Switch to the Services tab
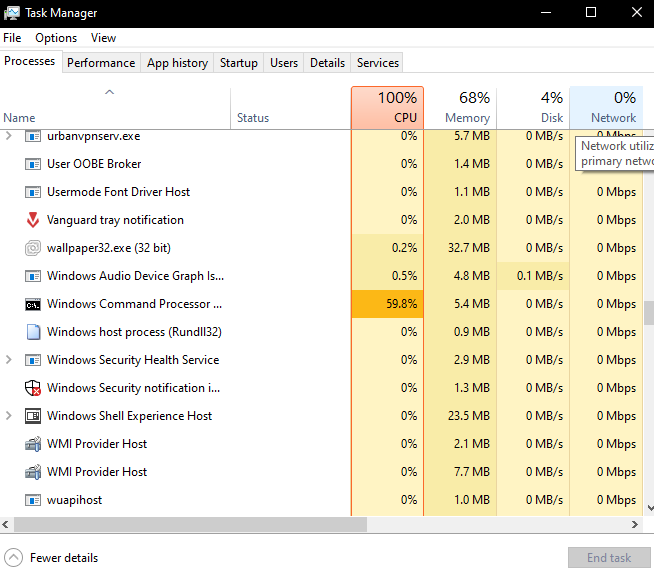Viewport: 654px width, 577px height. tap(377, 63)
